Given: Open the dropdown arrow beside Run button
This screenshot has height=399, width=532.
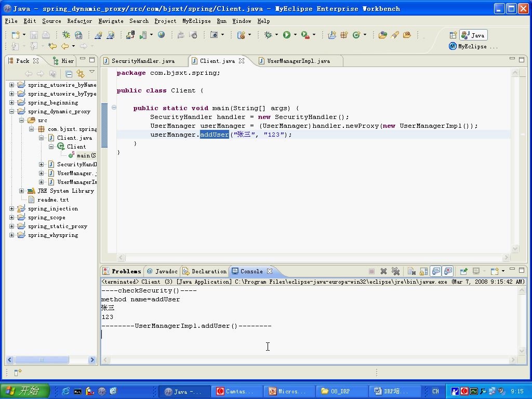Looking at the screenshot, I should tap(295, 35).
